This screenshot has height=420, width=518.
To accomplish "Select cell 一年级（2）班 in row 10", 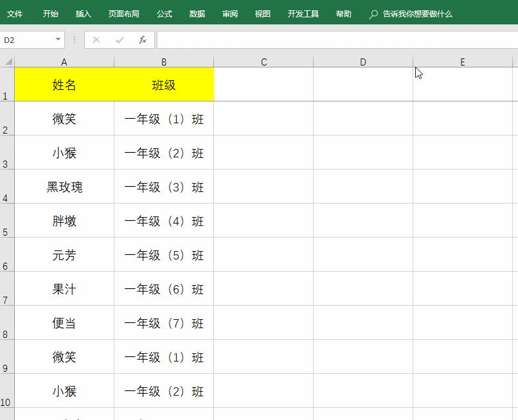I will 164,390.
